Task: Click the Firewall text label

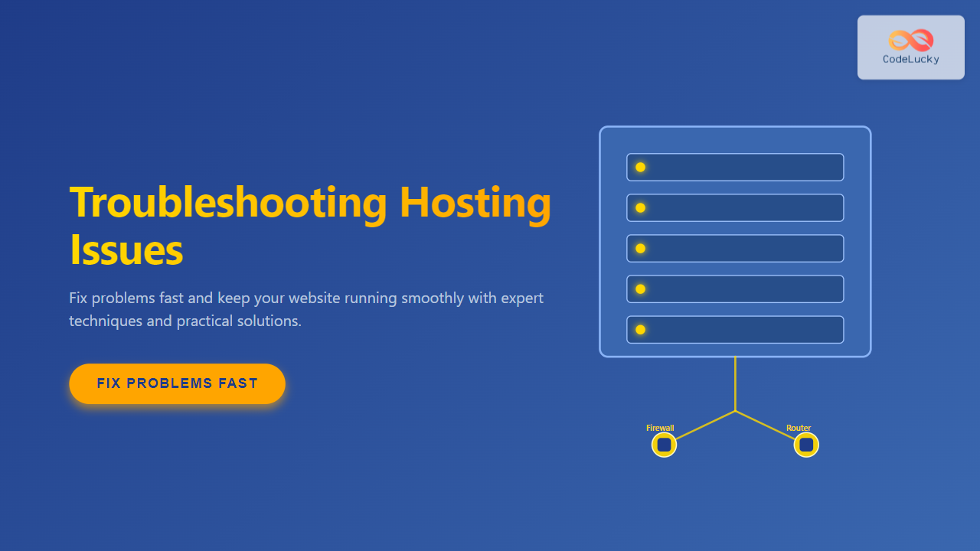Action: click(660, 428)
